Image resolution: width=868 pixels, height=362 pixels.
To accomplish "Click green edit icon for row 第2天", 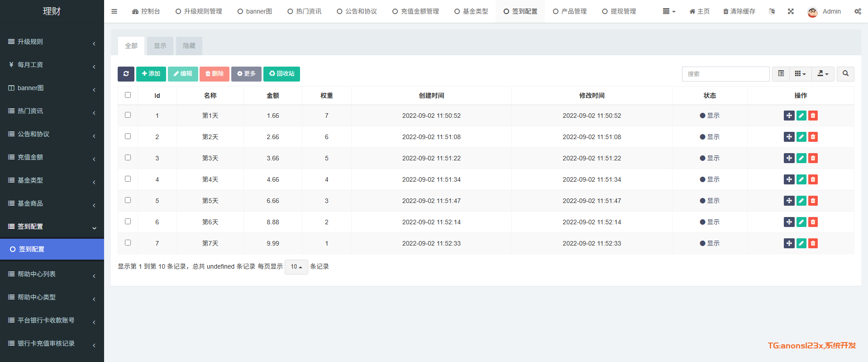I will point(801,137).
